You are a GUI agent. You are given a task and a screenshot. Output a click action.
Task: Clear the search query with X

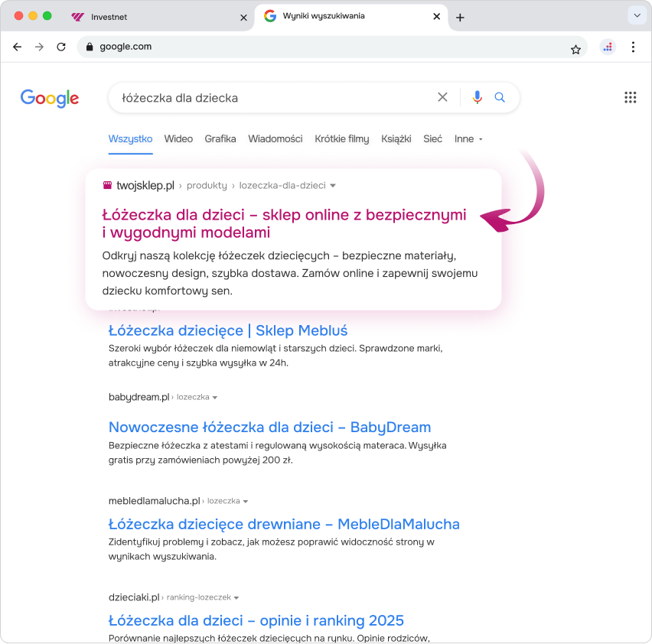(442, 97)
